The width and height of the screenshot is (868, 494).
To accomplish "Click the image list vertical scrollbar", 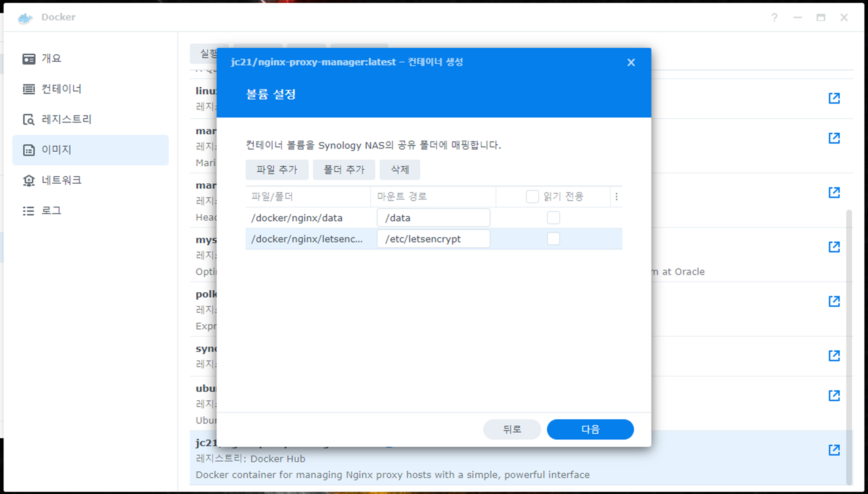I will point(849,347).
